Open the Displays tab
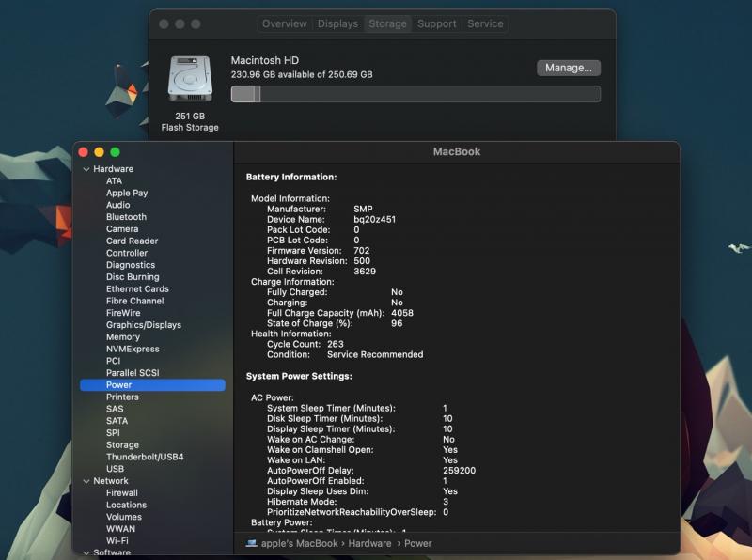752x560 pixels. click(x=337, y=24)
